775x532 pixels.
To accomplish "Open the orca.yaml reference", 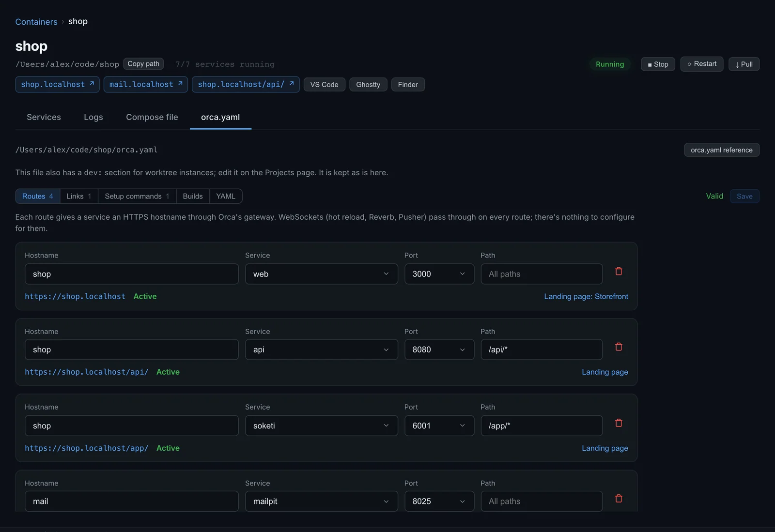I will click(x=721, y=150).
